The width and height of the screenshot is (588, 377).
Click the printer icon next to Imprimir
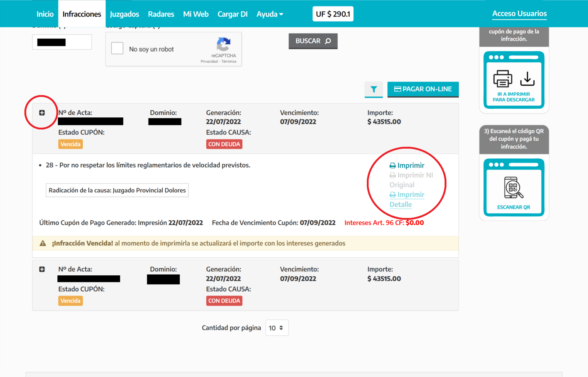pos(393,165)
